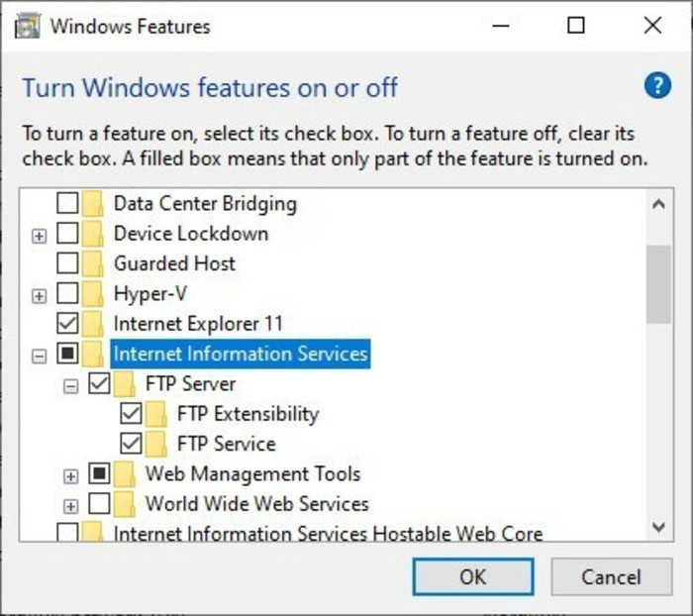The image size is (693, 616).
Task: Disable the FTP Extensibility checkbox
Action: point(131,414)
